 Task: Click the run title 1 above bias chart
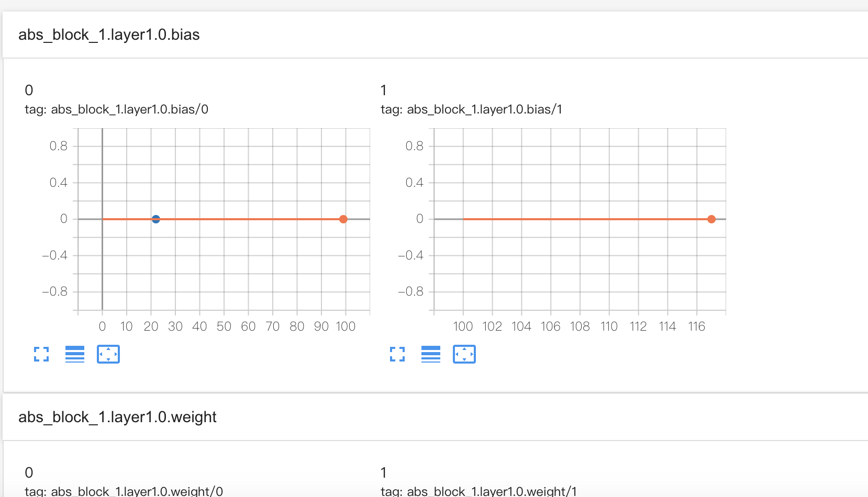(384, 91)
